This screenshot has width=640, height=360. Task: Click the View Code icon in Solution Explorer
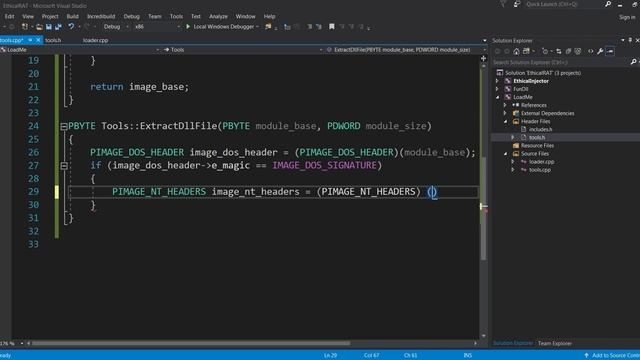pyautogui.click(x=590, y=51)
